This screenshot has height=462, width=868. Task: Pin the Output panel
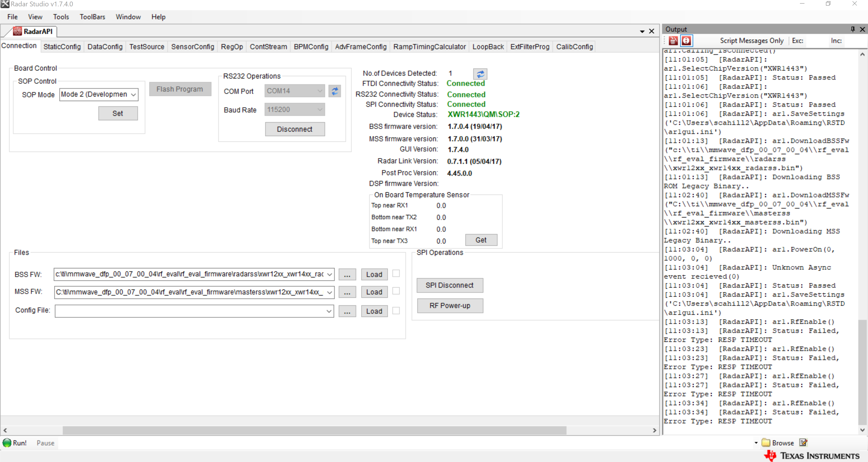coord(852,29)
